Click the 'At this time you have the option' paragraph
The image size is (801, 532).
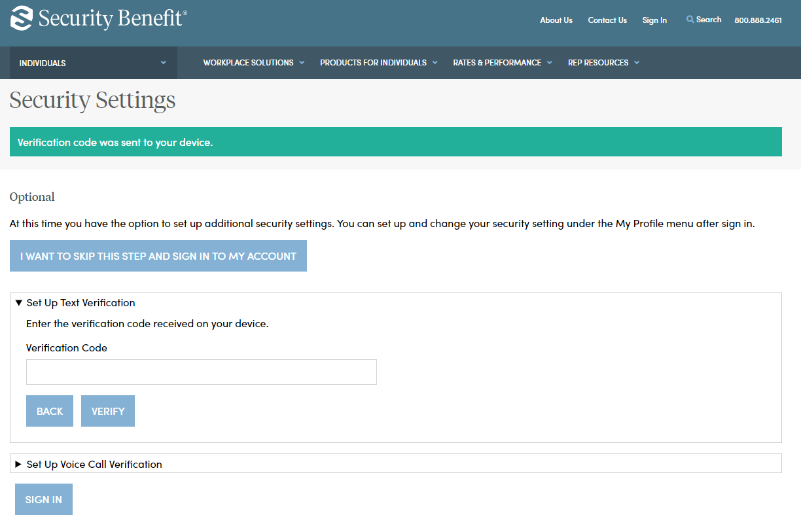point(382,224)
